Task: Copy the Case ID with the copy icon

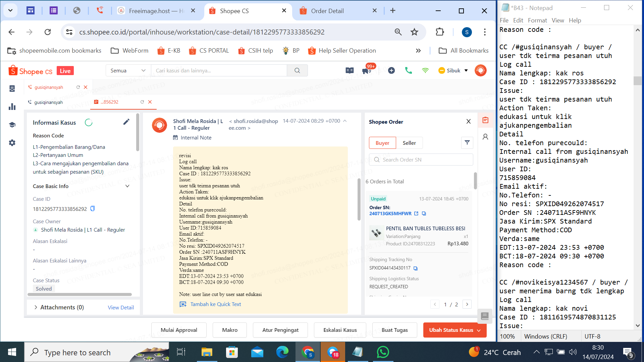Action: pyautogui.click(x=93, y=208)
